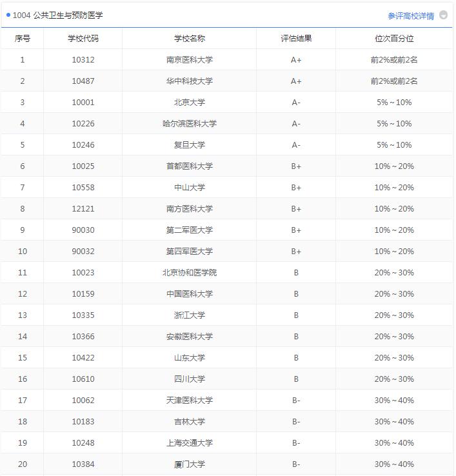Click school name 上海交通大学

click(x=190, y=442)
